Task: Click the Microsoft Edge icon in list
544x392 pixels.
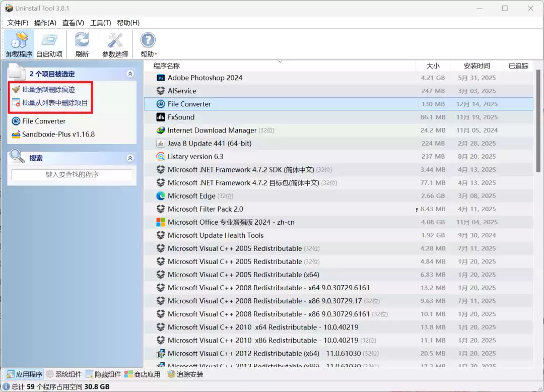Action: (x=161, y=195)
